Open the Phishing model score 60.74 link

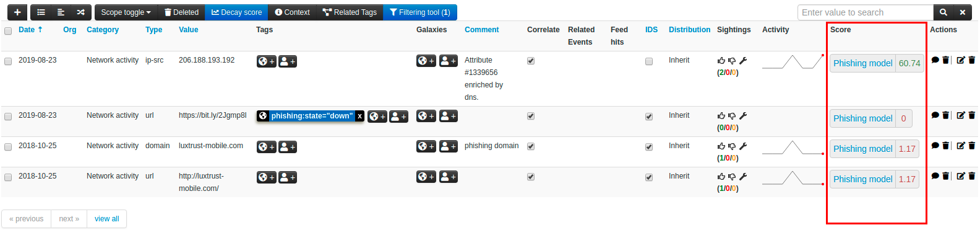pos(877,63)
